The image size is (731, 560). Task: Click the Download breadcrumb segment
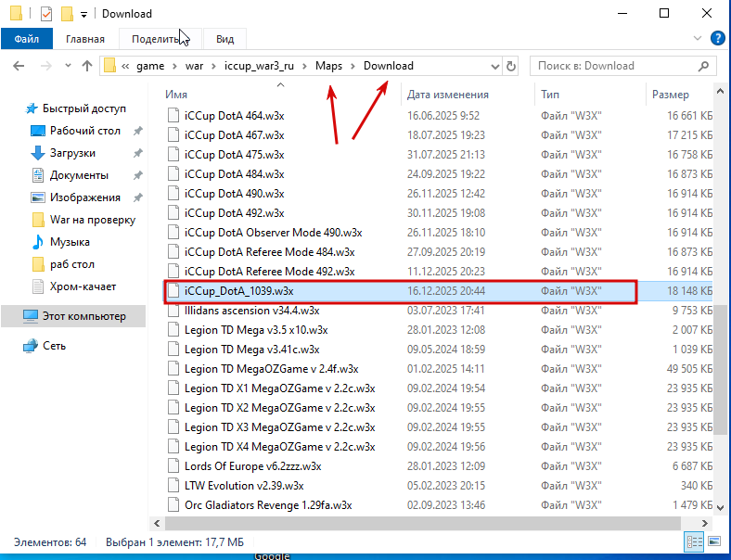point(389,66)
